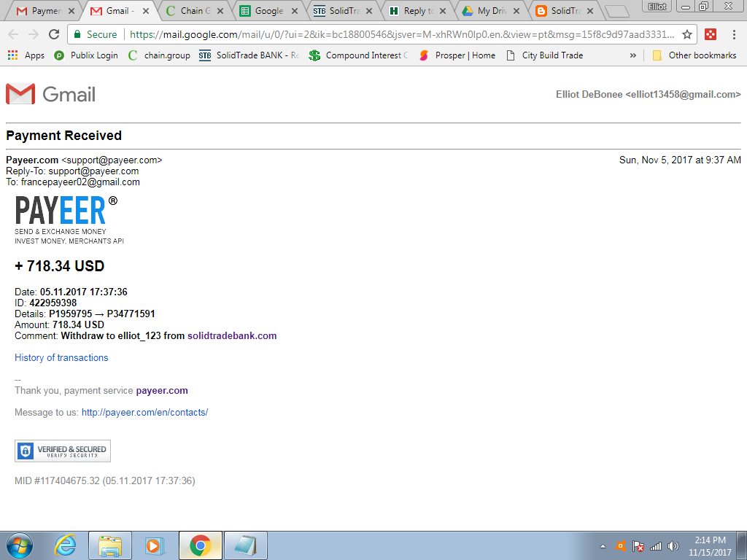Screen dimensions: 747x560
Task: Click the Verified & Secured badge
Action: (x=63, y=451)
